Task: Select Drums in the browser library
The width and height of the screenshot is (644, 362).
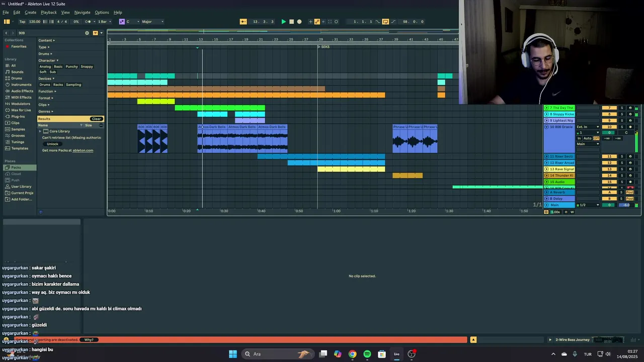Action: [17, 78]
